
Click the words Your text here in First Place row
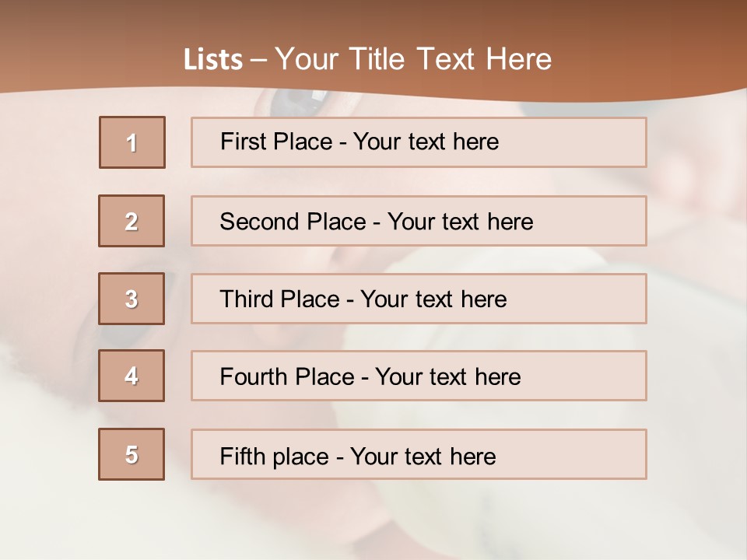[x=426, y=142]
